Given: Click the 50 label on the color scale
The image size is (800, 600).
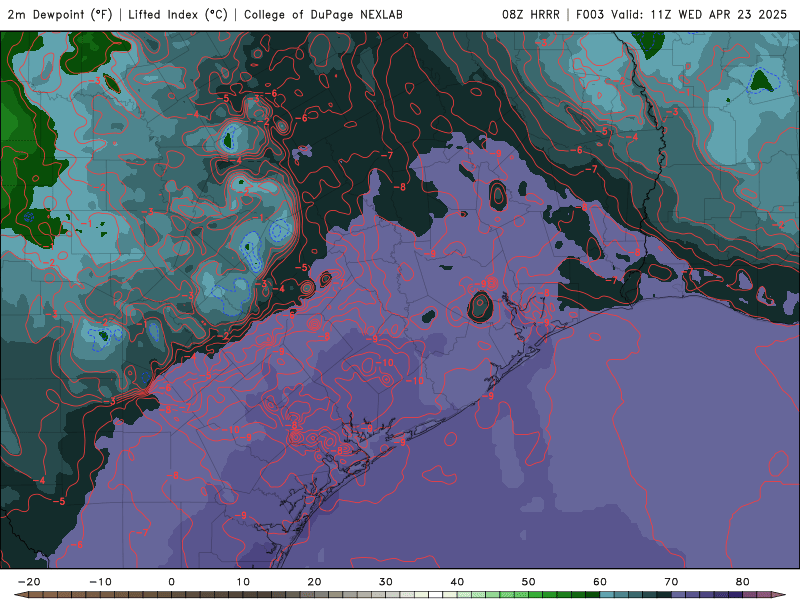Looking at the screenshot, I should [529, 582].
